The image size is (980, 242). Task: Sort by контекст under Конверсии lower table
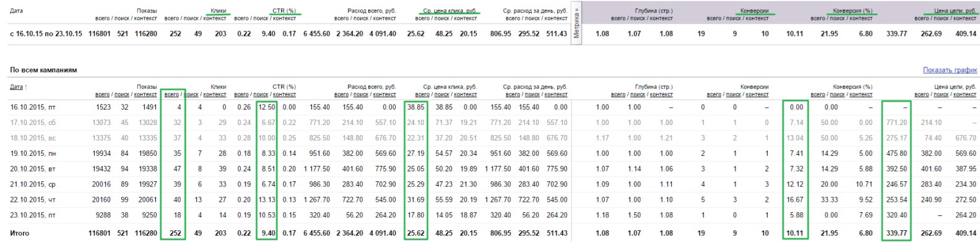tap(757, 95)
